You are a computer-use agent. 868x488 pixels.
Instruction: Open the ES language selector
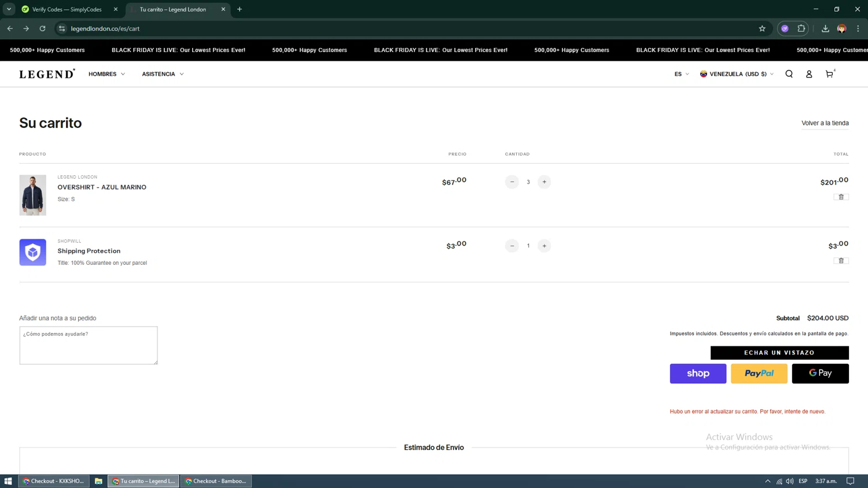tap(682, 74)
